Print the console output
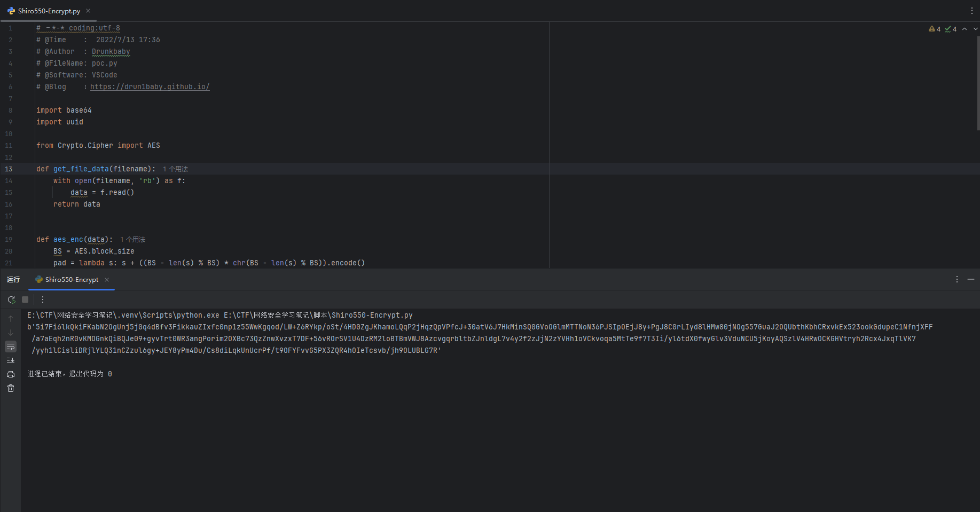Viewport: 980px width, 512px height. (x=11, y=374)
